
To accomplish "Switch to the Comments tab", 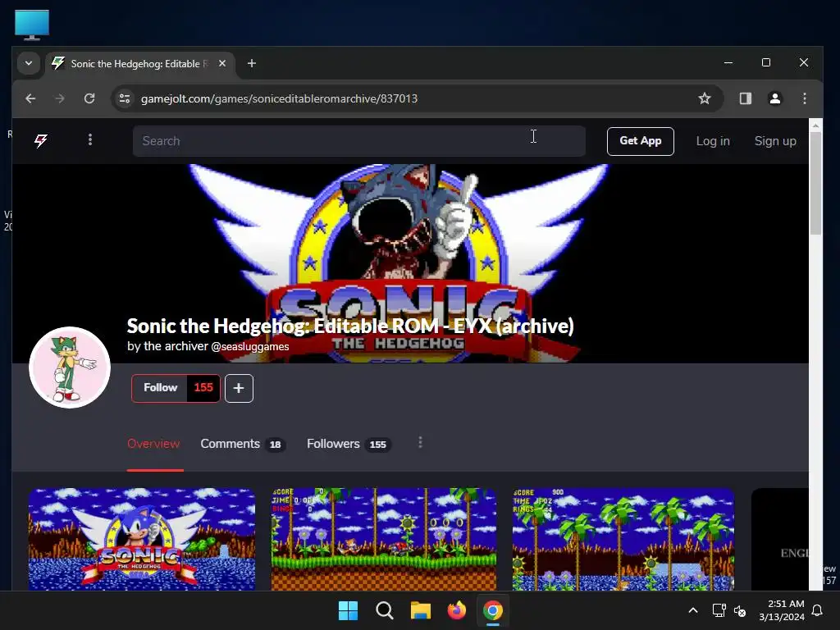I will tap(243, 444).
